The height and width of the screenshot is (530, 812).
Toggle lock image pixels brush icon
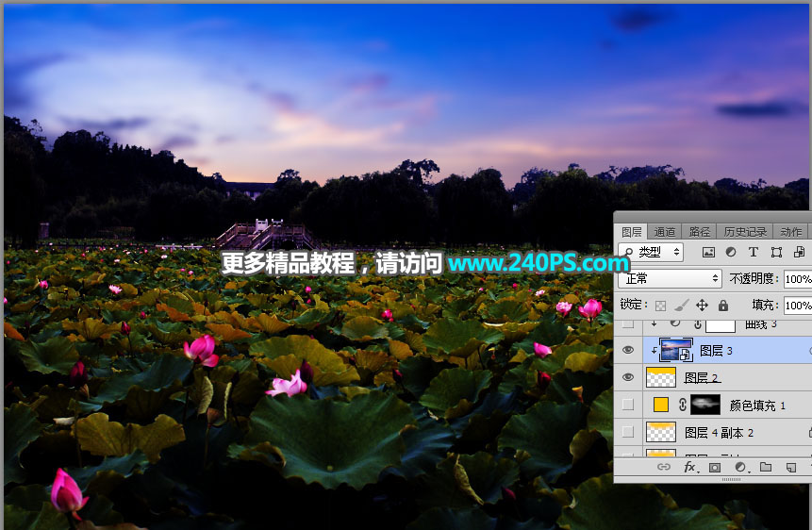682,306
